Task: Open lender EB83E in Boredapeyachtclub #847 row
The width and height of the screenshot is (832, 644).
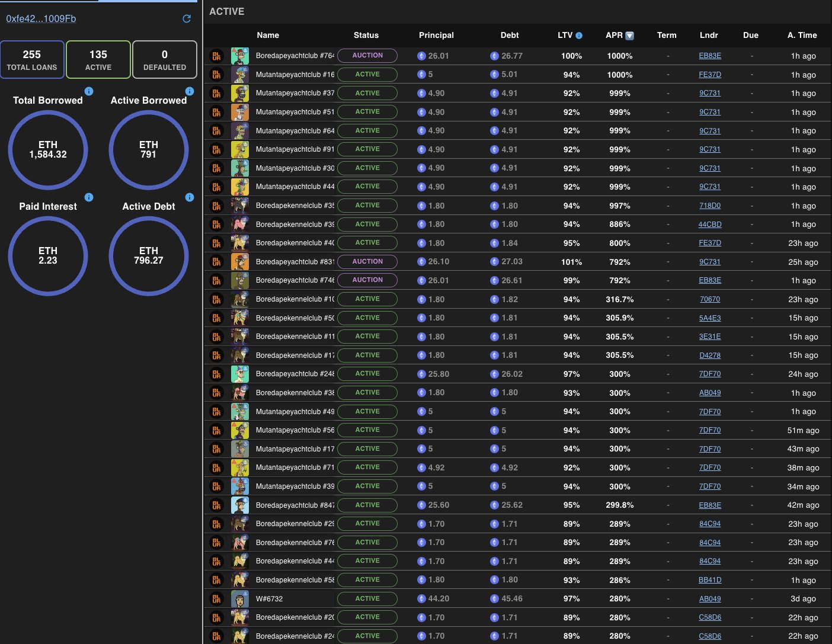Action: [710, 505]
